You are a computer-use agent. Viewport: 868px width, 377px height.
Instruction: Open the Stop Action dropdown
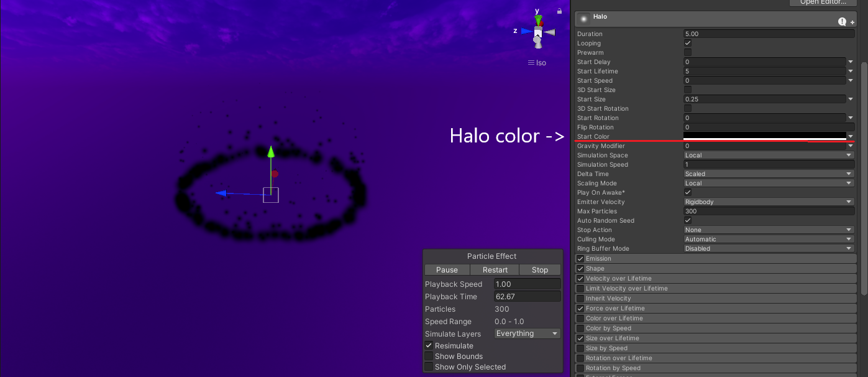coord(769,230)
